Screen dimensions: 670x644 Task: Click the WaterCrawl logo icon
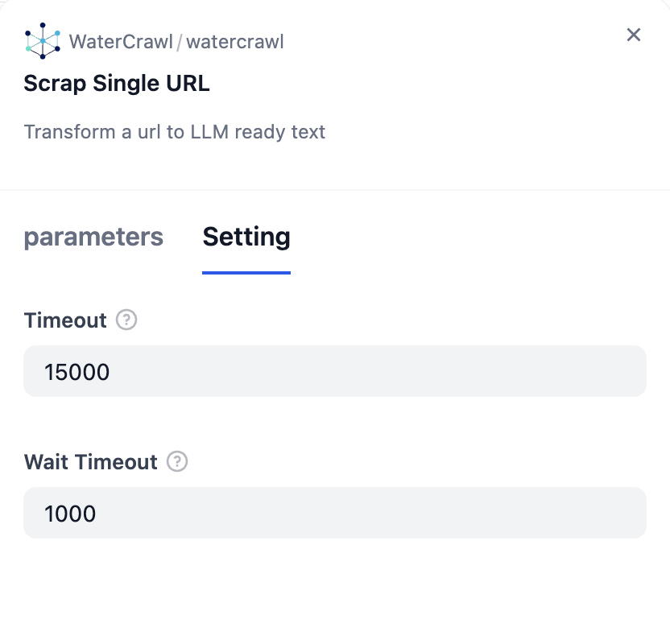43,41
